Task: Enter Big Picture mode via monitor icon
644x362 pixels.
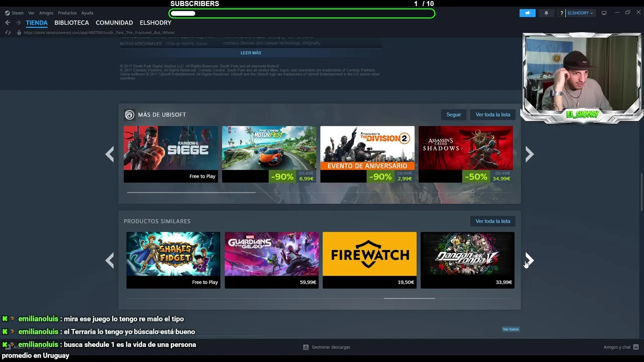Action: click(x=604, y=13)
